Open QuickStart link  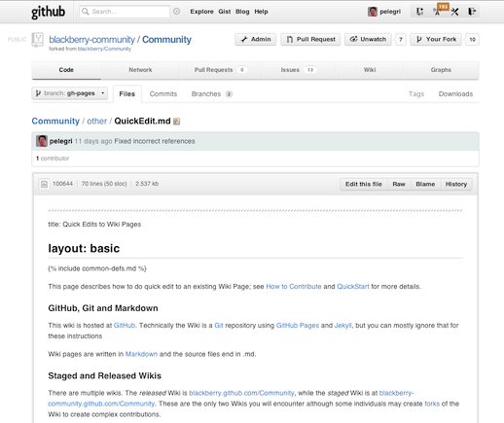pos(353,287)
